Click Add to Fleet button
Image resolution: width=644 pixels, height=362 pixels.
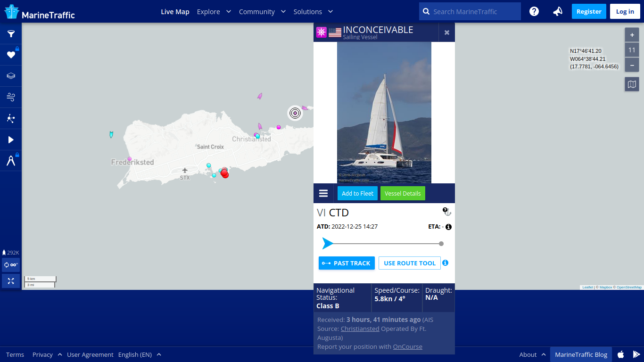click(x=357, y=193)
